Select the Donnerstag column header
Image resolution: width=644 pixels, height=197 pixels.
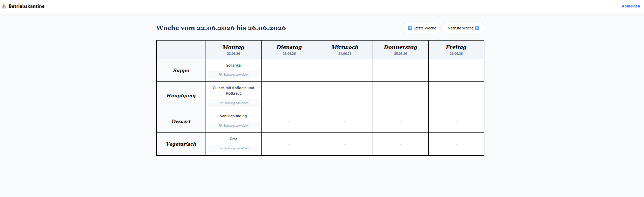[x=401, y=50]
